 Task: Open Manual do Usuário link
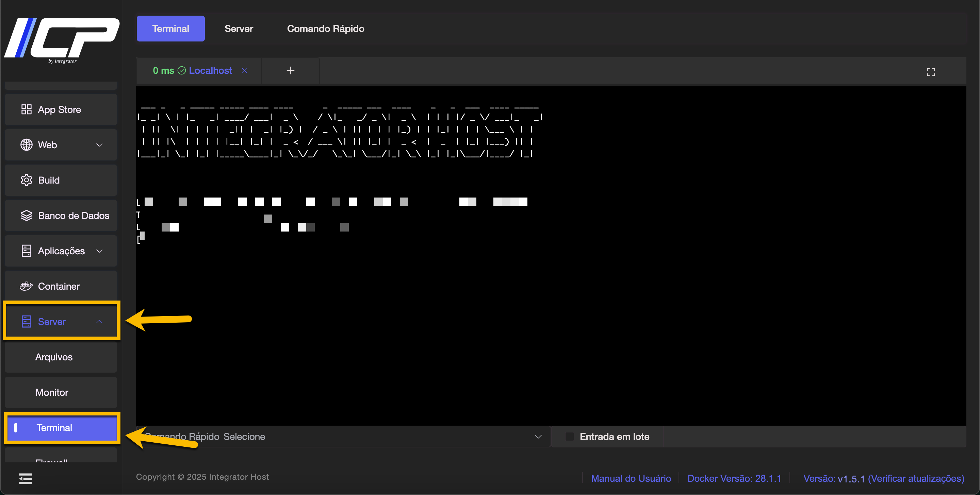click(x=631, y=478)
